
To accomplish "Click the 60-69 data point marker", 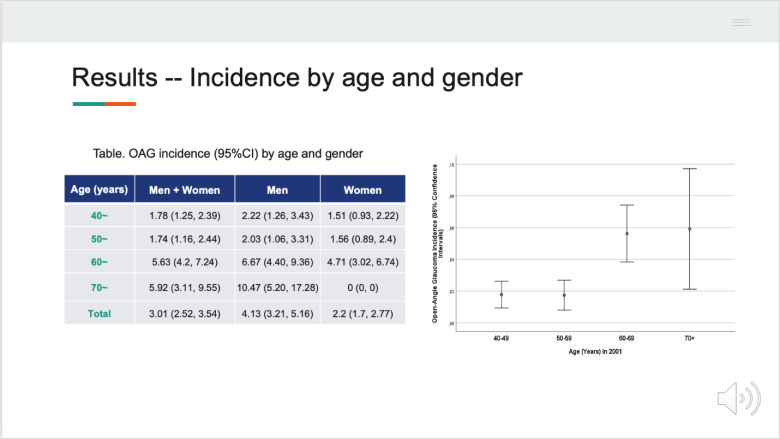I will tap(627, 234).
